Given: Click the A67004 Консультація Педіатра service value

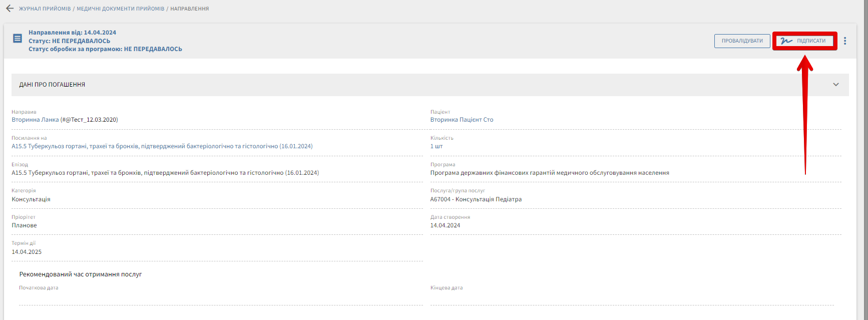Looking at the screenshot, I should [476, 199].
